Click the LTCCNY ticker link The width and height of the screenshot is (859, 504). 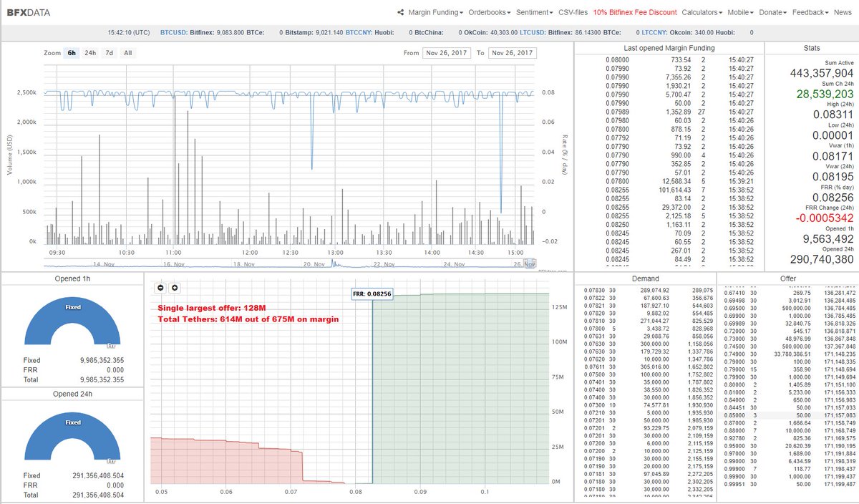[654, 33]
